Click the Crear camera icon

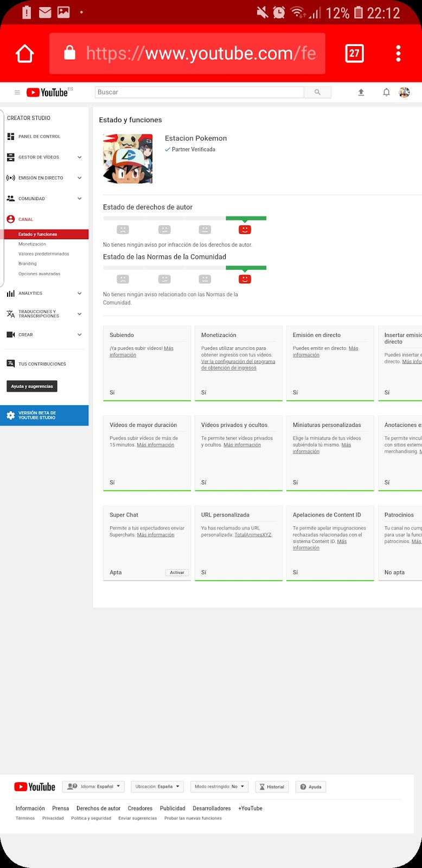coord(11,335)
